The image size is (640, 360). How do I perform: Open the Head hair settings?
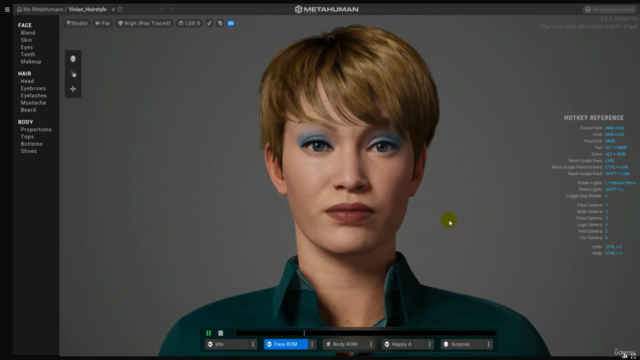click(x=27, y=81)
